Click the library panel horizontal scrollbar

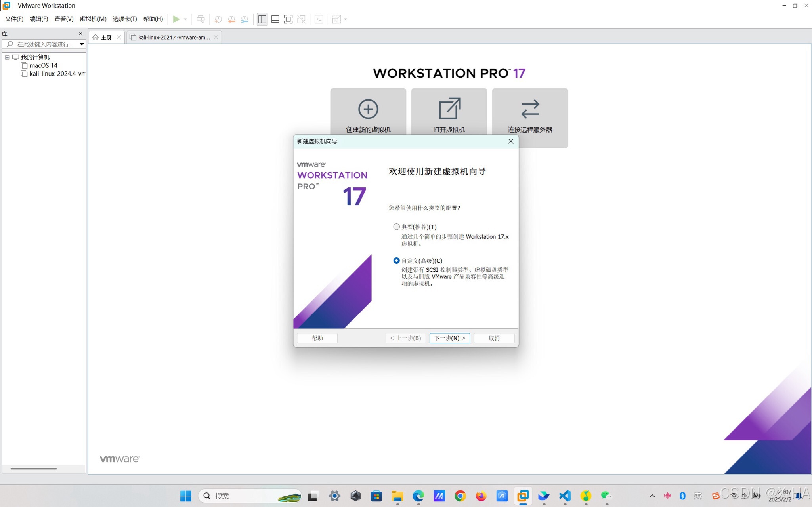tap(34, 469)
